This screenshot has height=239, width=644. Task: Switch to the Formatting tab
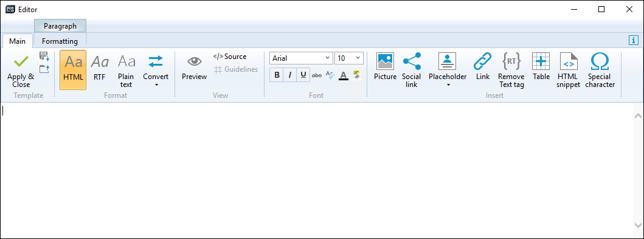coord(60,41)
